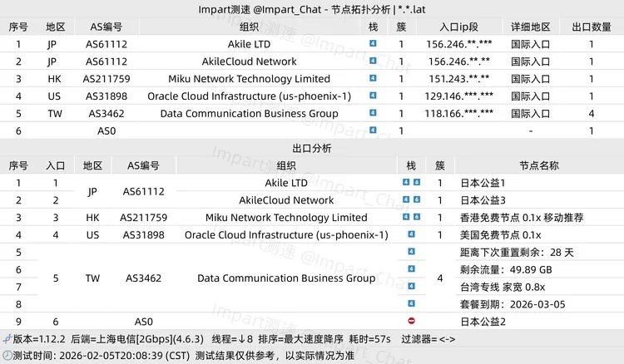Select the 出口分析 section header
624x364 pixels.
[x=312, y=148]
